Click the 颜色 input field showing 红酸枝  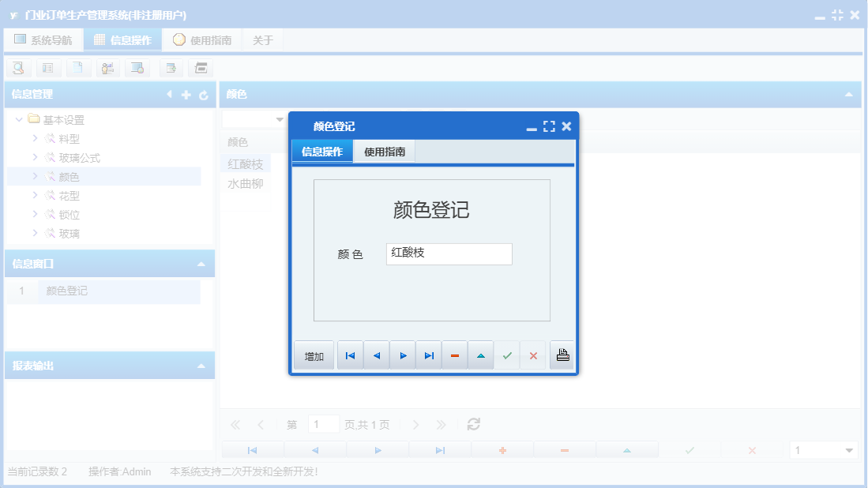click(x=449, y=253)
